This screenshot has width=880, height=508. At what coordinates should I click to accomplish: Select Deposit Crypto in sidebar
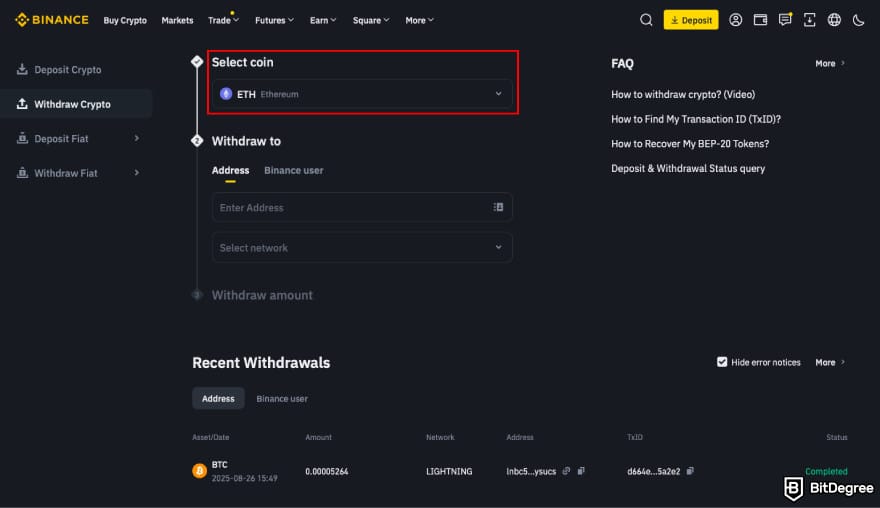pos(68,70)
